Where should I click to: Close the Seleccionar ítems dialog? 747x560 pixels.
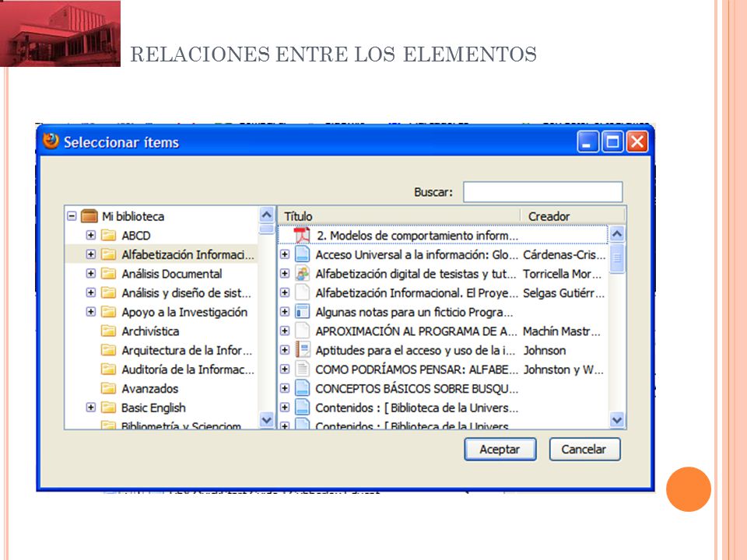637,142
